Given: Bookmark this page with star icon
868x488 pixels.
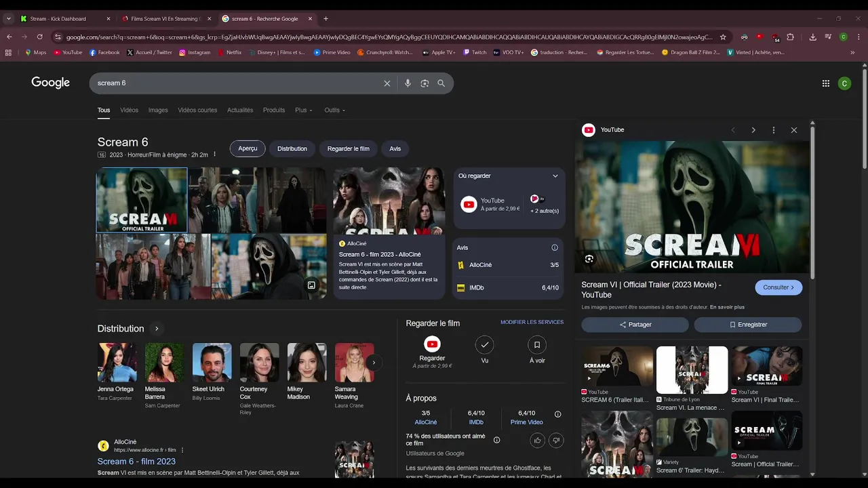Looking at the screenshot, I should pyautogui.click(x=723, y=37).
